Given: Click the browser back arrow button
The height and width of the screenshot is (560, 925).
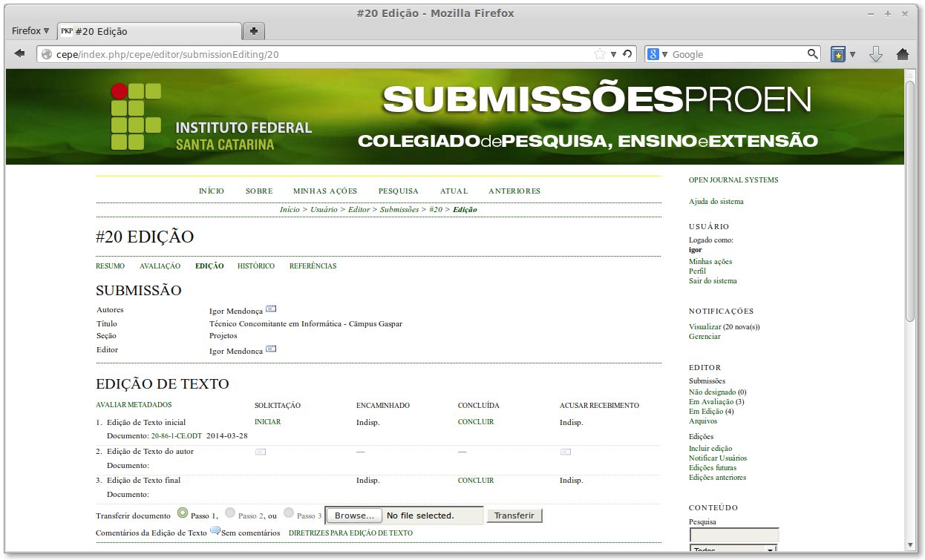Looking at the screenshot, I should (20, 54).
